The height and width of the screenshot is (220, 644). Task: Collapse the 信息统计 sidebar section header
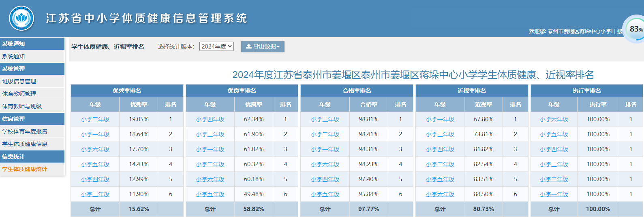32,157
